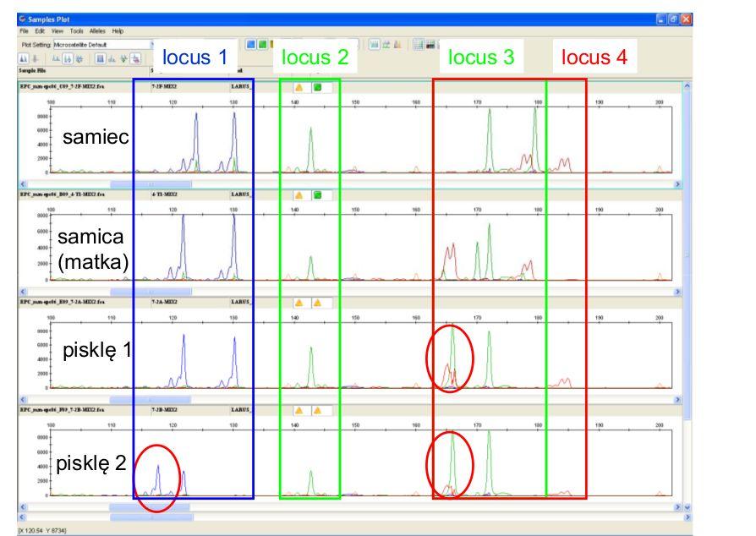Click the green-red peaks icon in the top toolbar

coord(386,45)
